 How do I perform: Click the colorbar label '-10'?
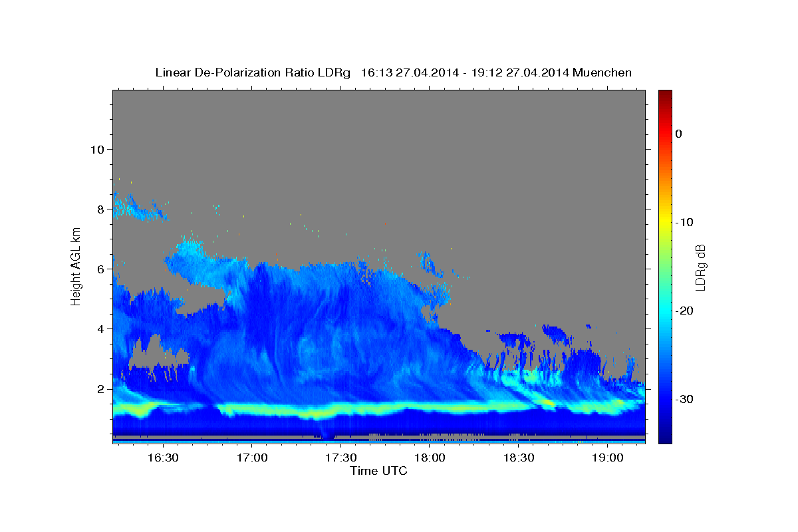click(x=686, y=222)
